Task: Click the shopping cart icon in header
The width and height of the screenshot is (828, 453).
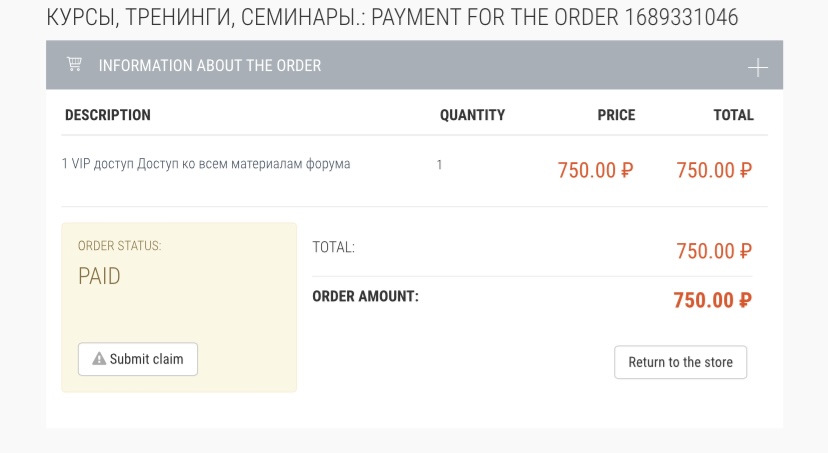Action: click(74, 64)
